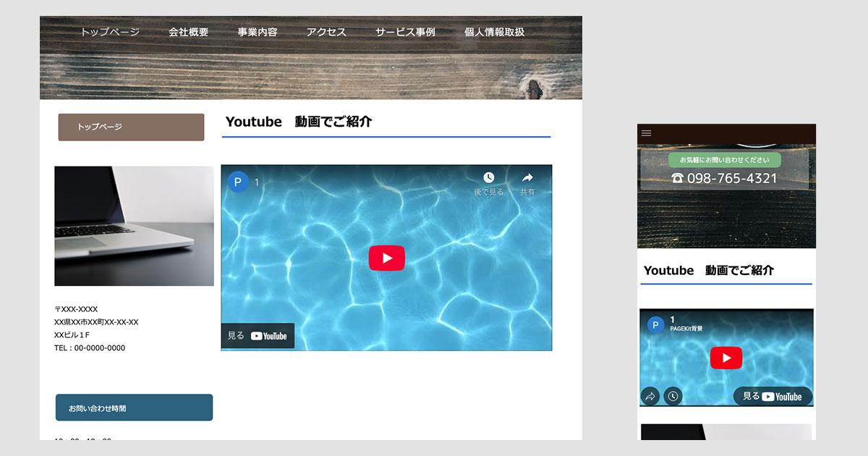
Task: Open the サービス事例 menu item
Action: tap(405, 32)
